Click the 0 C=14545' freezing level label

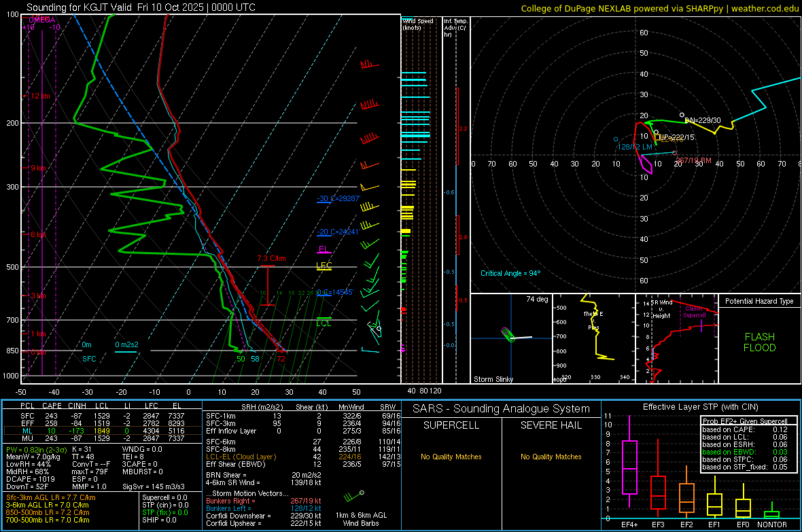[335, 292]
